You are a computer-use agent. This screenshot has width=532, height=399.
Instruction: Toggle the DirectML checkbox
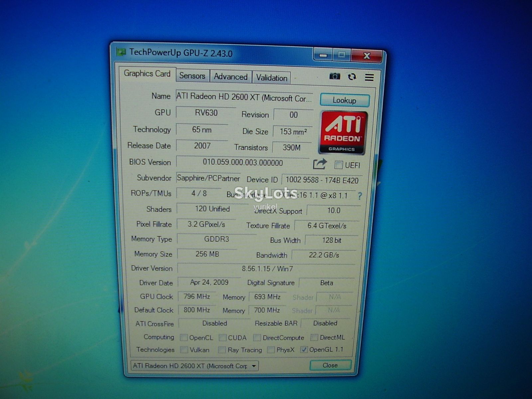(x=314, y=337)
